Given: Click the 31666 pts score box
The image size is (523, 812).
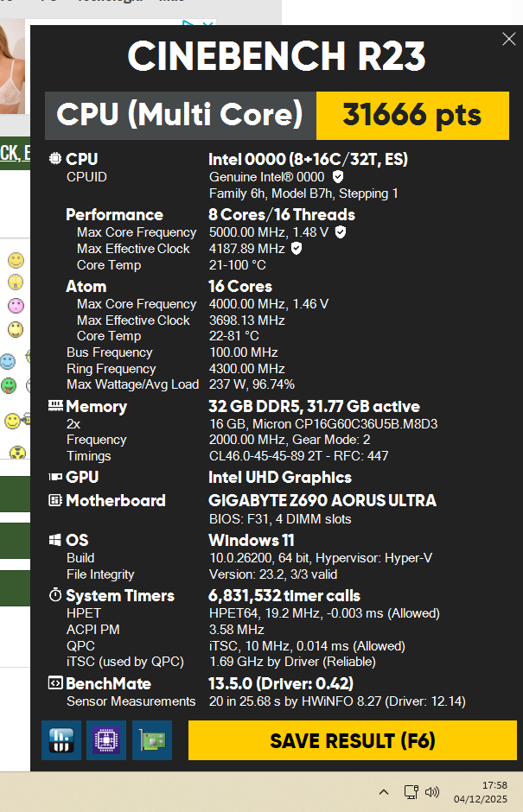Looking at the screenshot, I should click(x=412, y=116).
